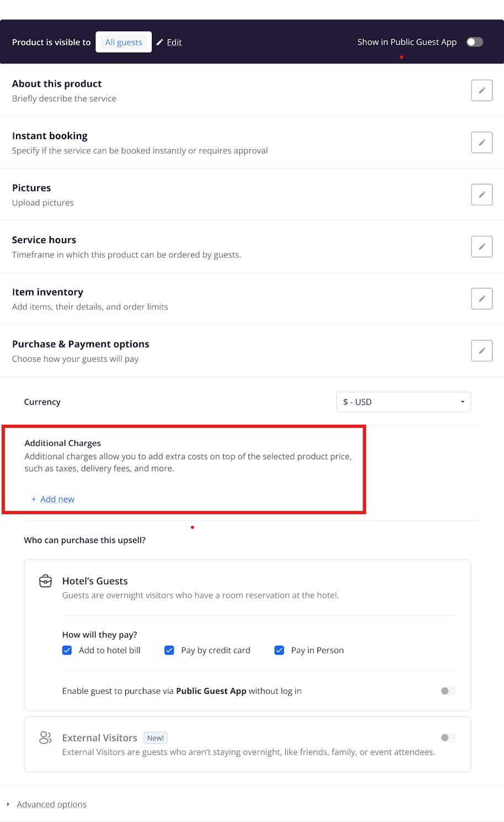Edit the Instant booking section
This screenshot has height=822, width=504.
[481, 143]
